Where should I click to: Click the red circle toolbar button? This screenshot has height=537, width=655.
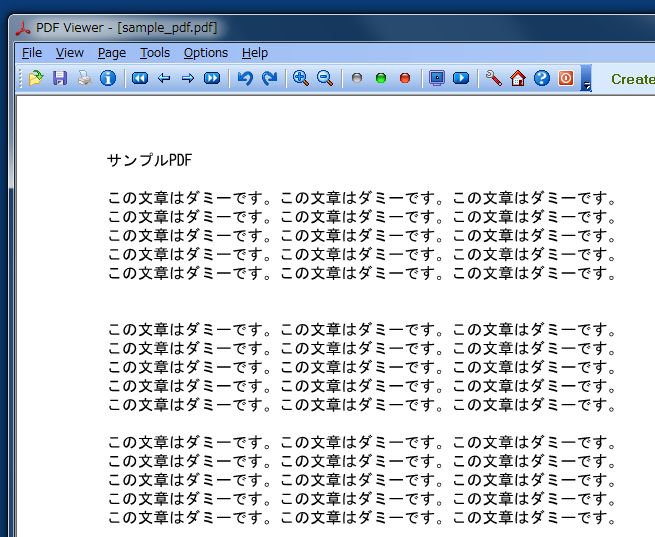(x=405, y=78)
